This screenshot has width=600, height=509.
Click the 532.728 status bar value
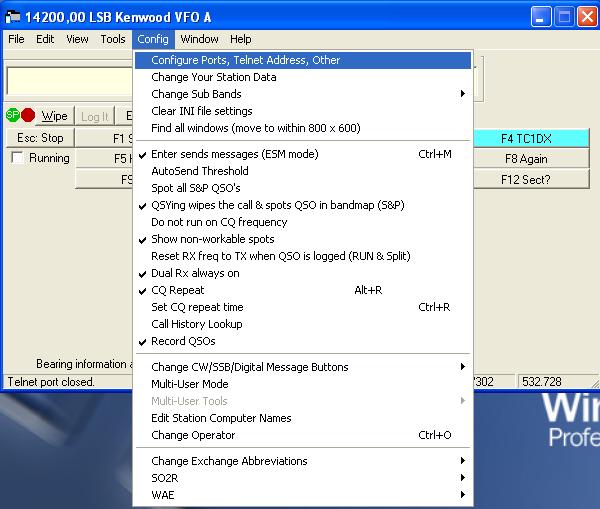tap(541, 382)
